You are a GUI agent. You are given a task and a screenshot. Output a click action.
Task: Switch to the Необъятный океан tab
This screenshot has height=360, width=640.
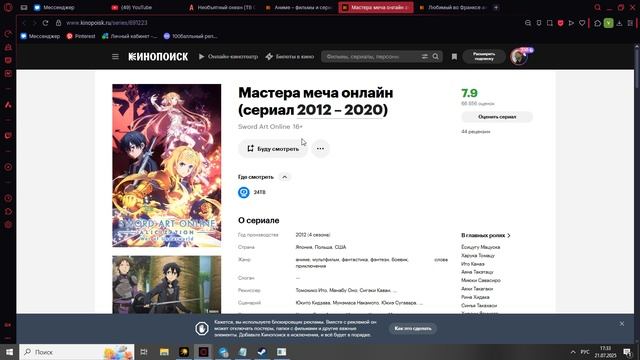tap(222, 7)
